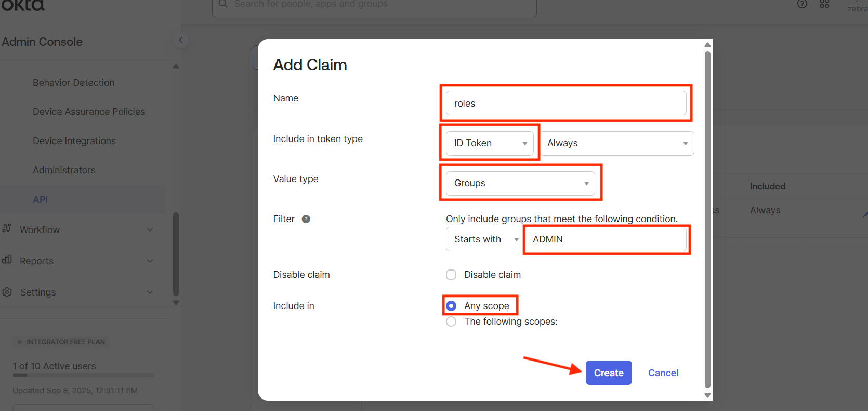The height and width of the screenshot is (411, 868).
Task: Select the Any scope radio button
Action: click(451, 306)
